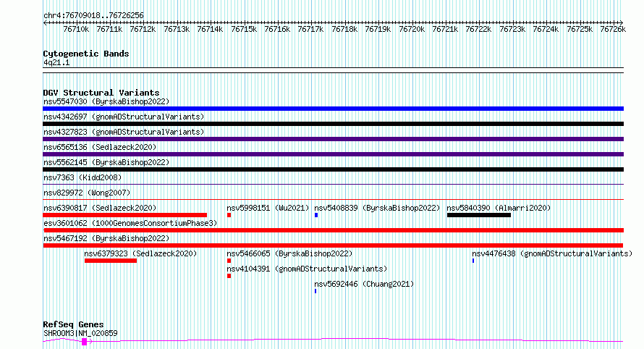Click the nsv5547030 (ByrskaBishop2022) label
The width and height of the screenshot is (644, 349).
(106, 101)
